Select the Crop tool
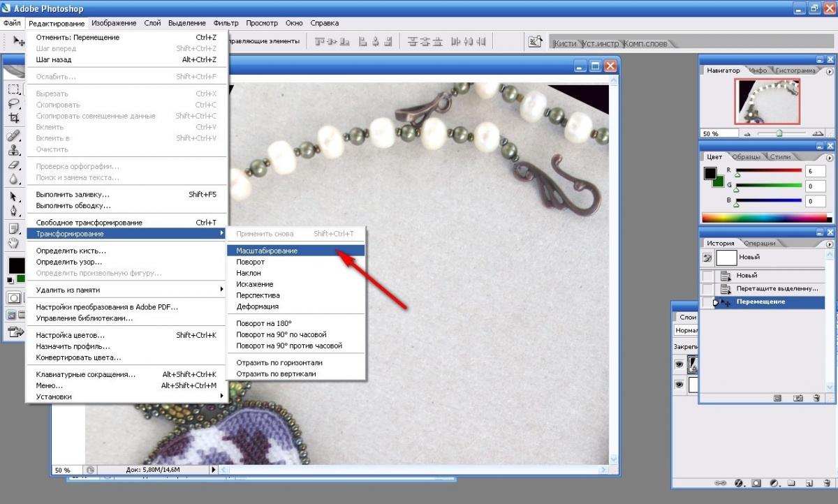The height and width of the screenshot is (504, 838). pyautogui.click(x=13, y=118)
